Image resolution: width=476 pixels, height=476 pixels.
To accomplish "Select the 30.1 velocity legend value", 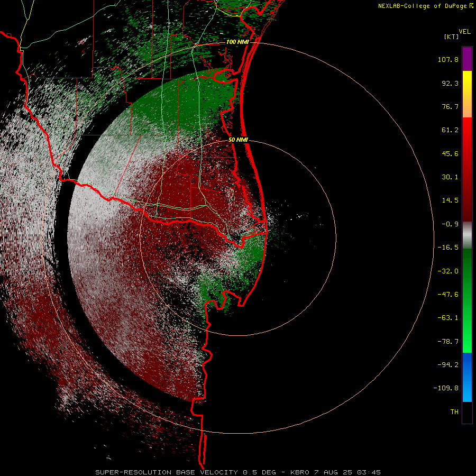I will click(450, 177).
